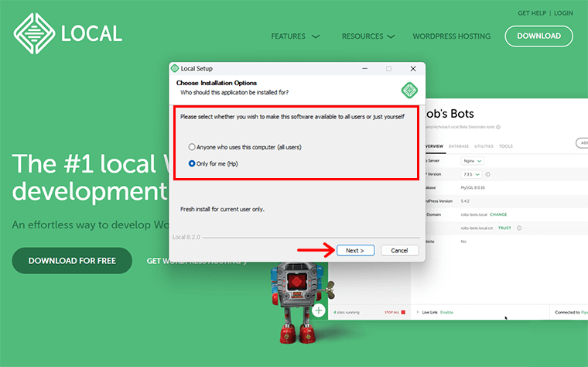
Task: Click the TRUST SSL link
Action: (504, 228)
